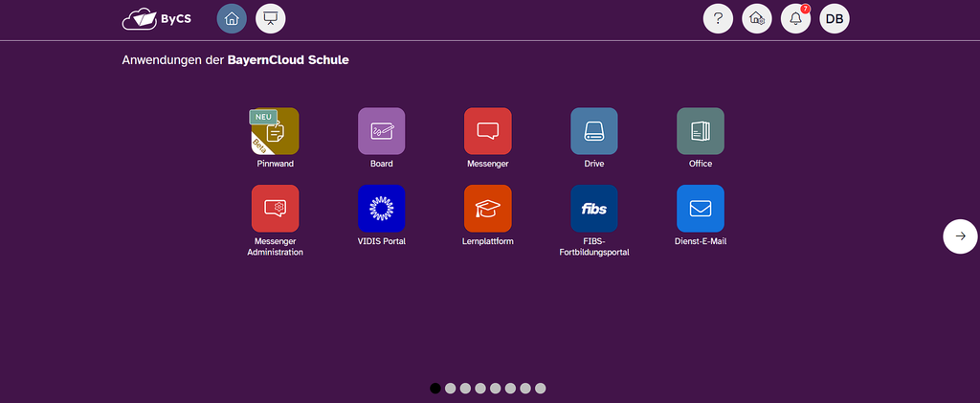Jump to the last page indicator dot
980x403 pixels.
click(540, 389)
